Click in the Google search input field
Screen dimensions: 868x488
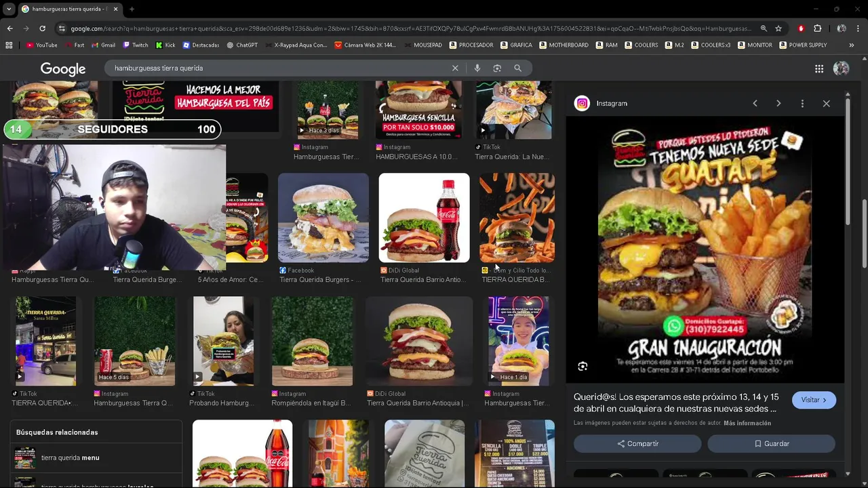coord(278,68)
